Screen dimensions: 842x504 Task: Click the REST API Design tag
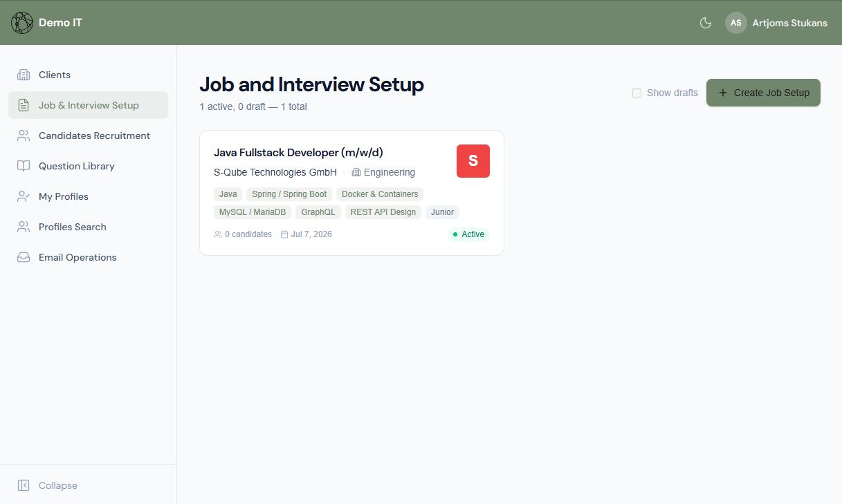pos(383,212)
